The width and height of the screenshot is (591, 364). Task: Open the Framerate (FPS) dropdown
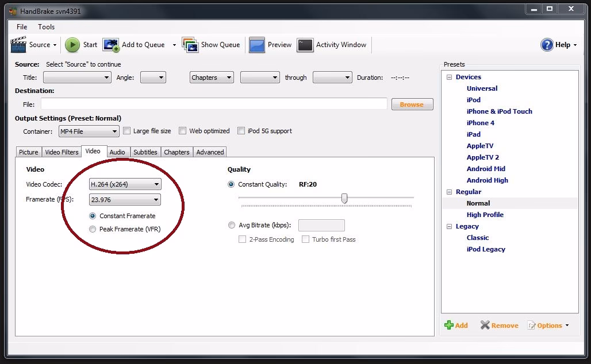tap(125, 199)
